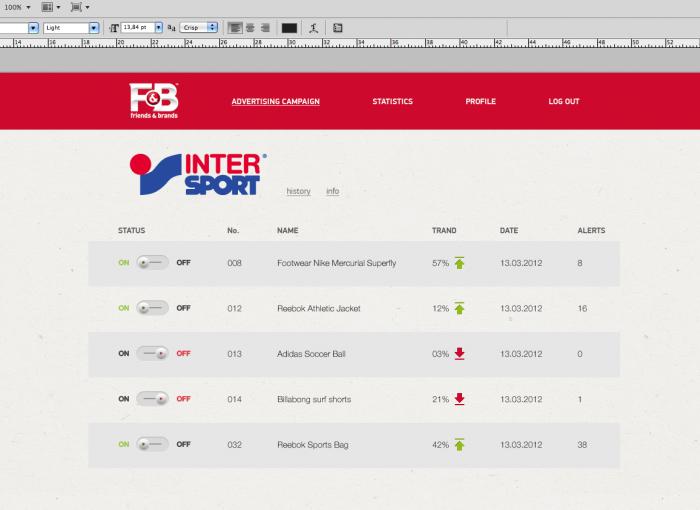Image resolution: width=700 pixels, height=510 pixels.
Task: Click the DATE column header
Action: tap(509, 230)
